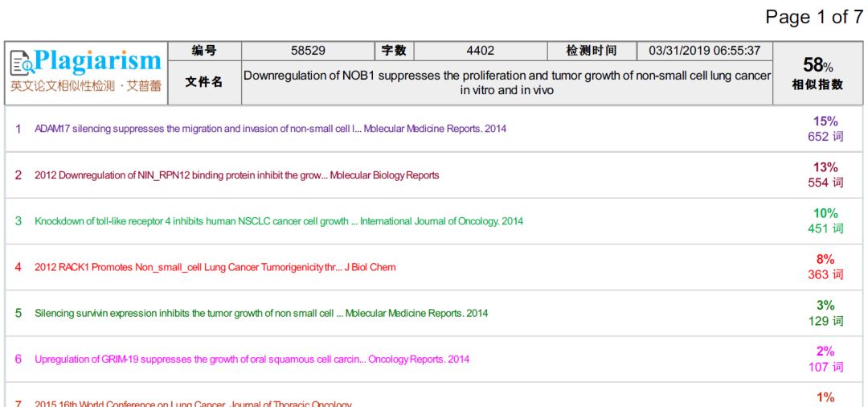
Task: Click the Plagiarism logo icon
Action: [x=23, y=63]
